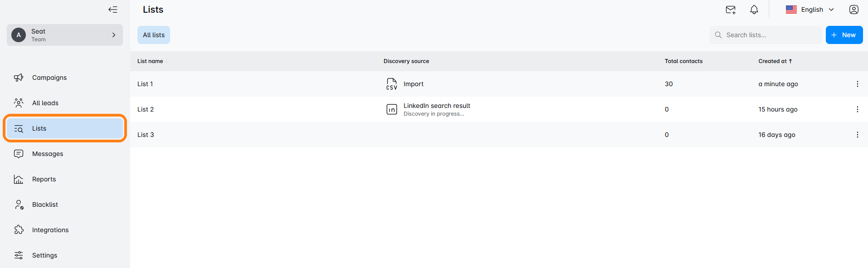Open List 3 row
The image size is (868, 268).
pyautogui.click(x=146, y=135)
